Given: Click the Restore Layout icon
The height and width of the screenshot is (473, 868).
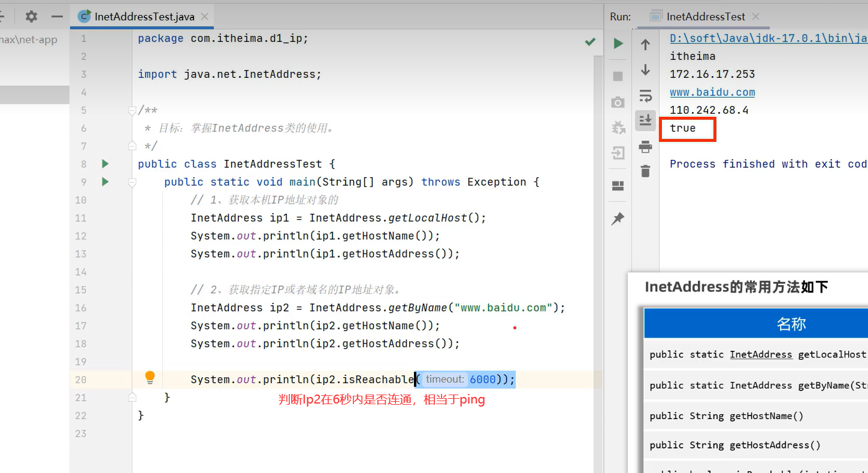Looking at the screenshot, I should click(x=618, y=186).
